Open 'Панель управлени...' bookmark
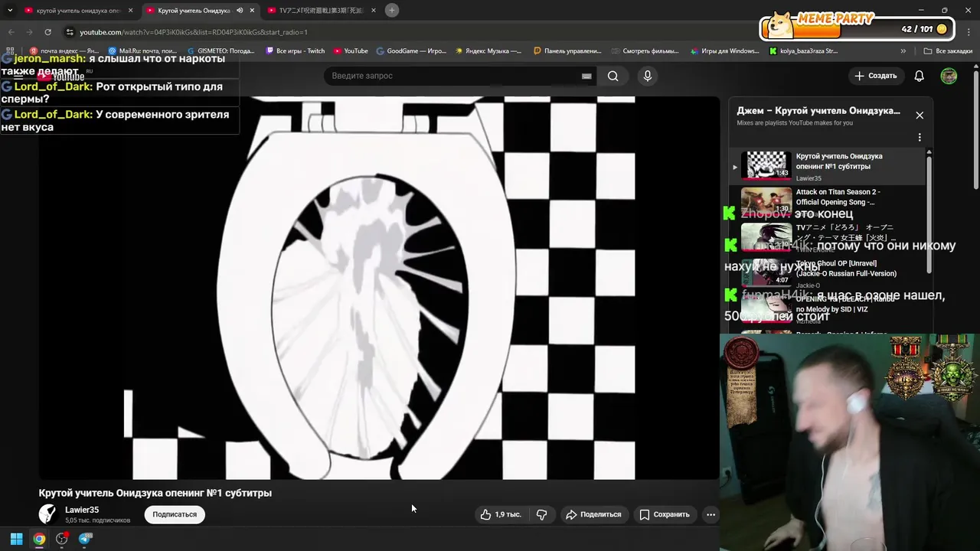The height and width of the screenshot is (551, 980). click(x=567, y=51)
